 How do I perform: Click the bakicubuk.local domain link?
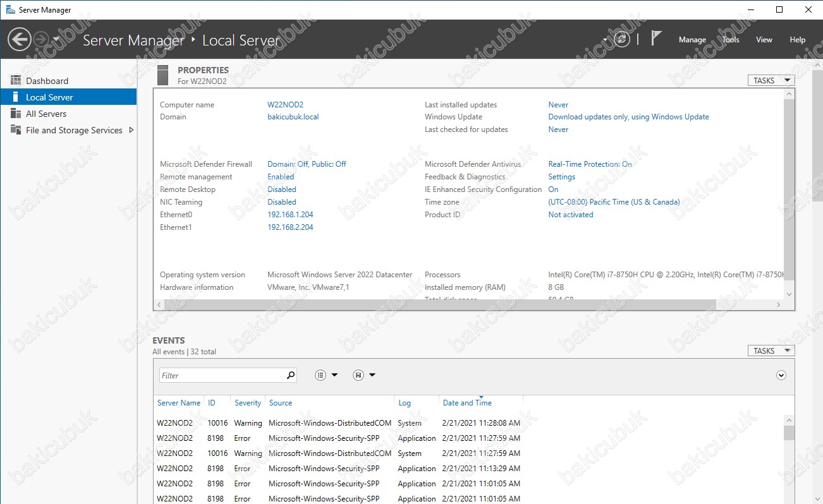[x=293, y=117]
